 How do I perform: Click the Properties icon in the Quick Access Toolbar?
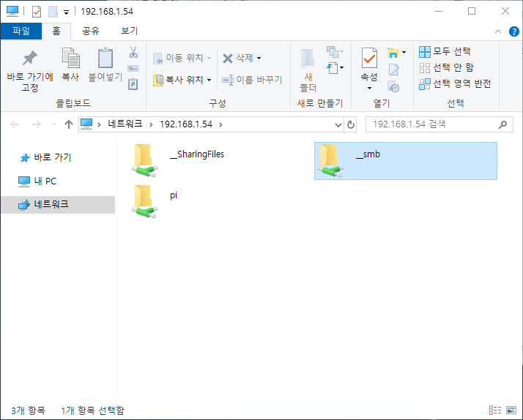pos(37,12)
